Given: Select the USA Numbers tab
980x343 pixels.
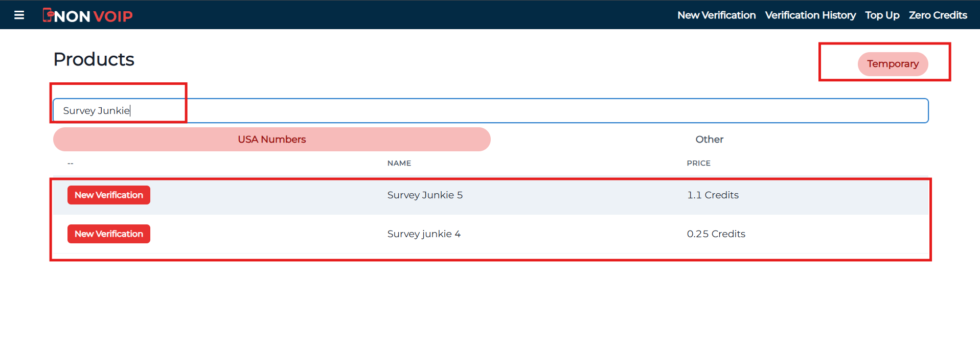Looking at the screenshot, I should point(272,139).
